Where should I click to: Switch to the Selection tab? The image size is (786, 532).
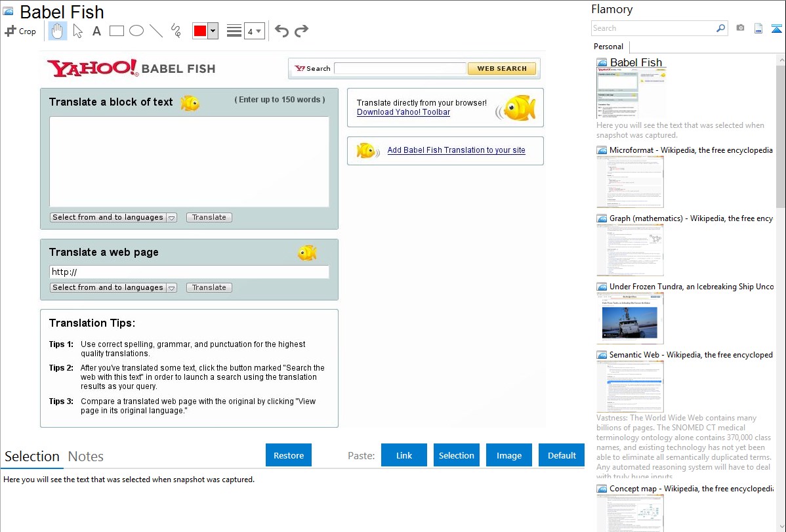32,457
